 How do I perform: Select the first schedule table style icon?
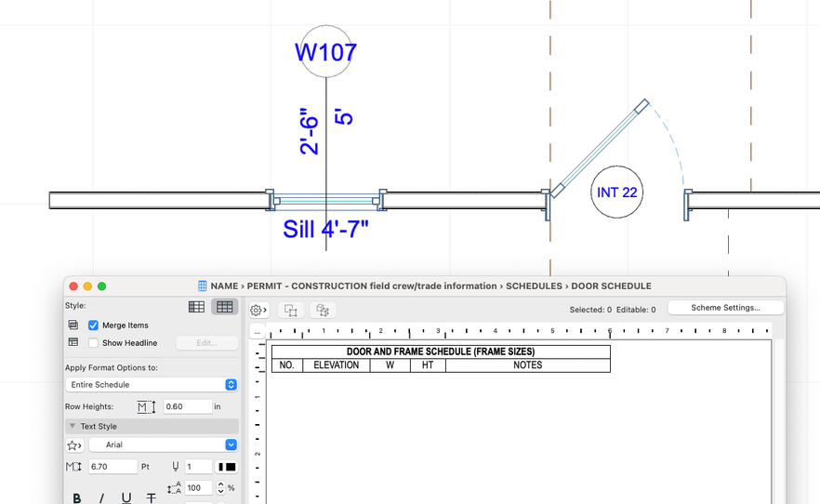197,307
